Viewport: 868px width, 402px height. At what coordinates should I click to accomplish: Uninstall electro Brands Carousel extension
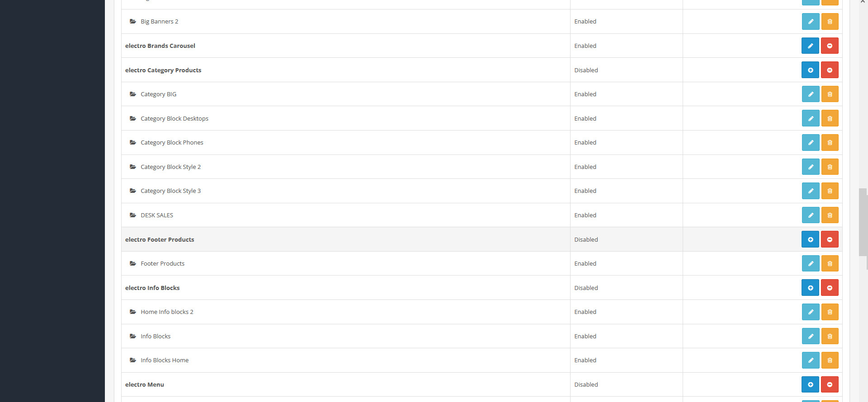pyautogui.click(x=830, y=46)
